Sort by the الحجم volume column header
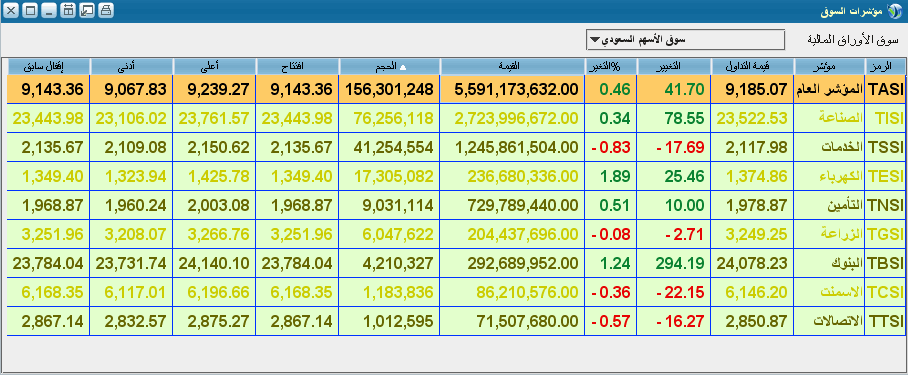Viewport: 908px width, 375px height. tap(390, 67)
